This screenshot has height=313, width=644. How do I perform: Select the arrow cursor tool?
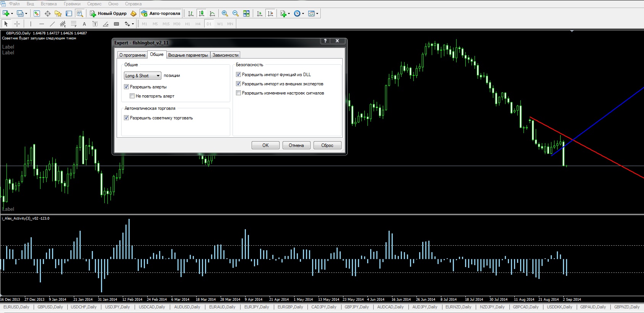tap(6, 24)
